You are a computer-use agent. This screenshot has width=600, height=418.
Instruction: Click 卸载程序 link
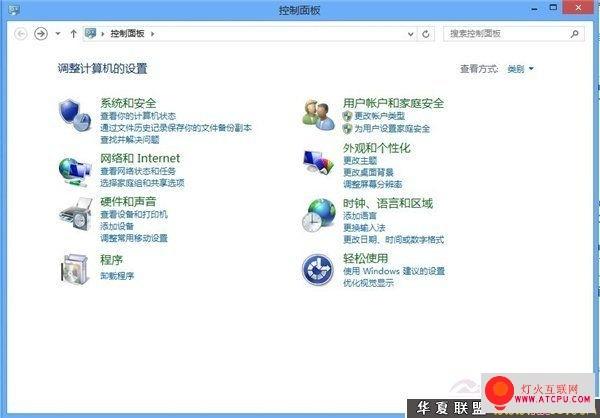tap(117, 276)
